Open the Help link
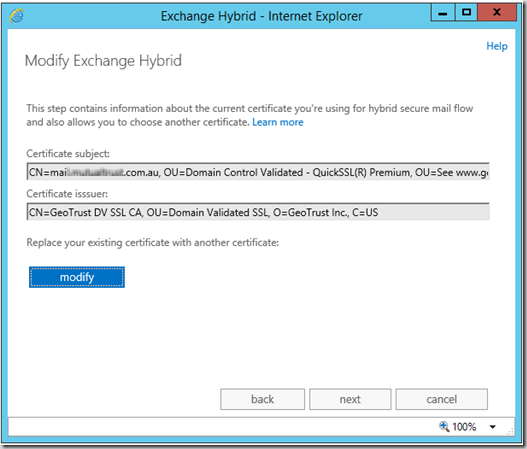 pyautogui.click(x=497, y=46)
